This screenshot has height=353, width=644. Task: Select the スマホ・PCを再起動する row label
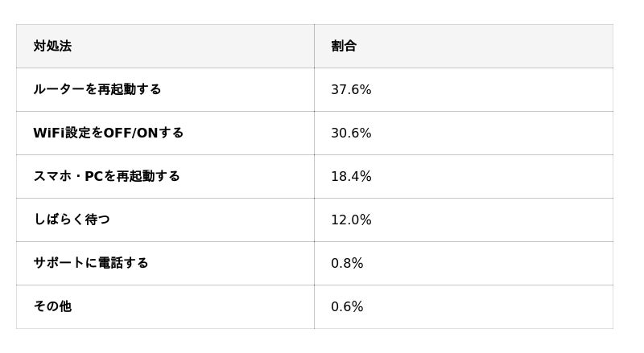106,177
